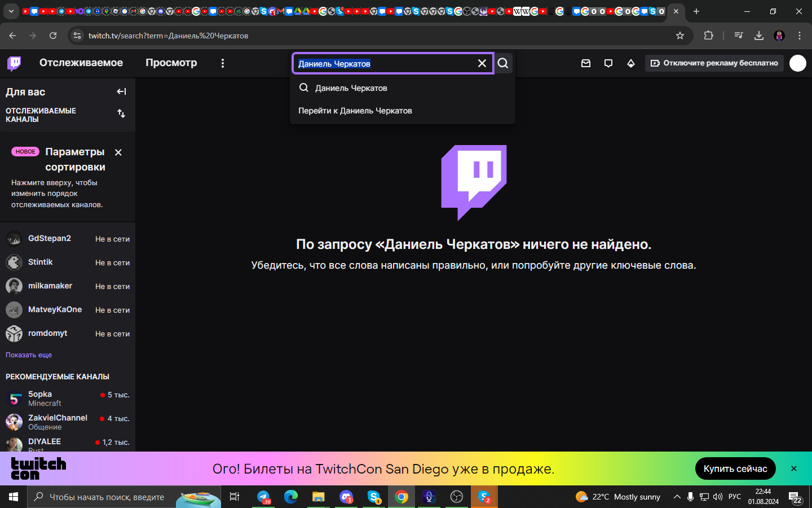This screenshot has height=508, width=812.
Task: Open followed channels sort options
Action: (x=121, y=114)
